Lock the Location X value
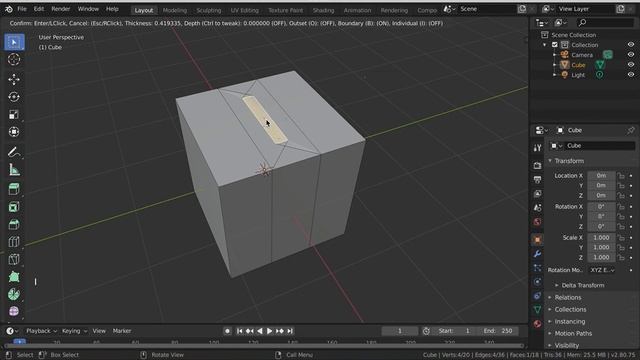The image size is (640, 360). click(621, 176)
